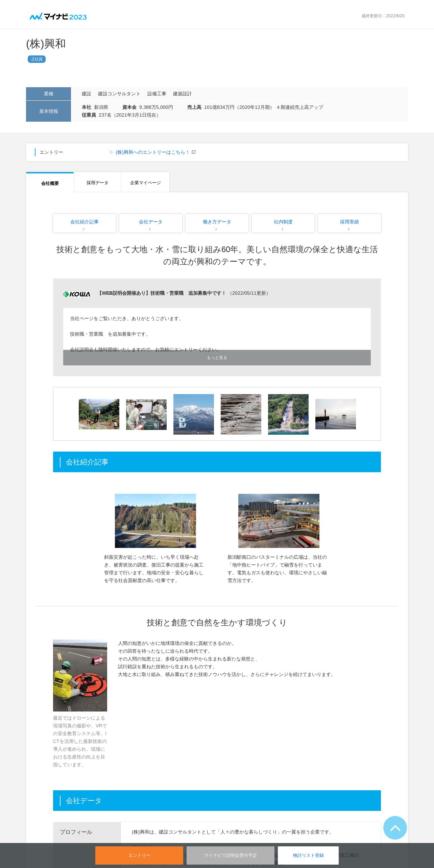434x868 pixels.
Task: Jump to 会社データ section via anchor button
Action: point(151,223)
